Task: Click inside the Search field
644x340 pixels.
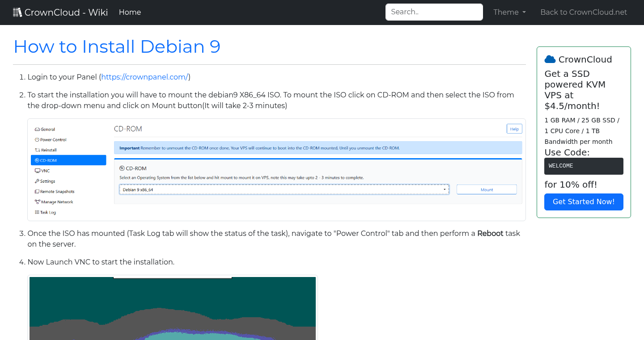Action: point(433,12)
